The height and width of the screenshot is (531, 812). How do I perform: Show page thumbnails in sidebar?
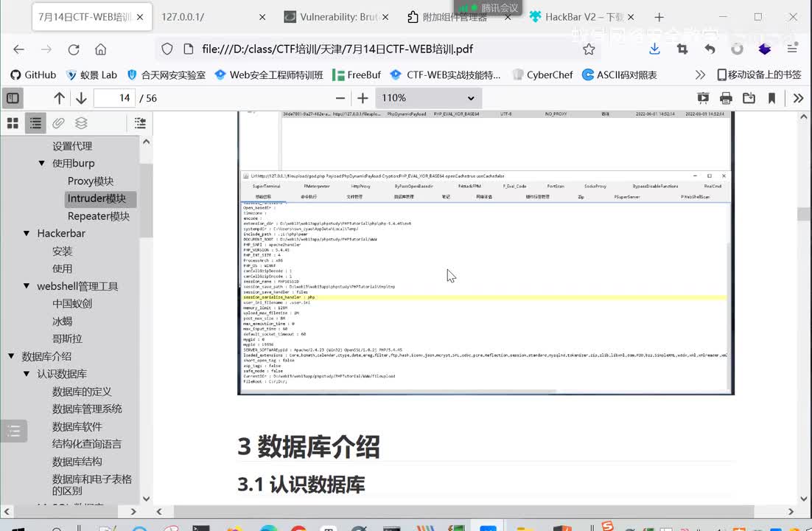[13, 123]
